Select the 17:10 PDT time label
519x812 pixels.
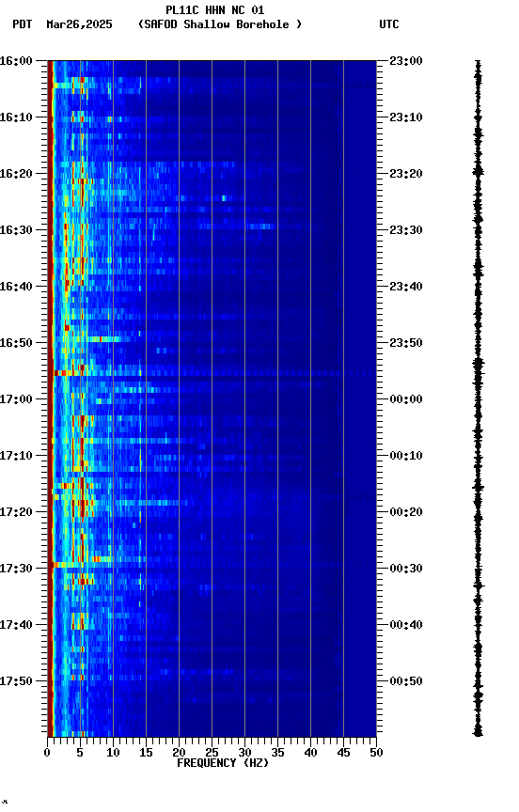(16, 456)
